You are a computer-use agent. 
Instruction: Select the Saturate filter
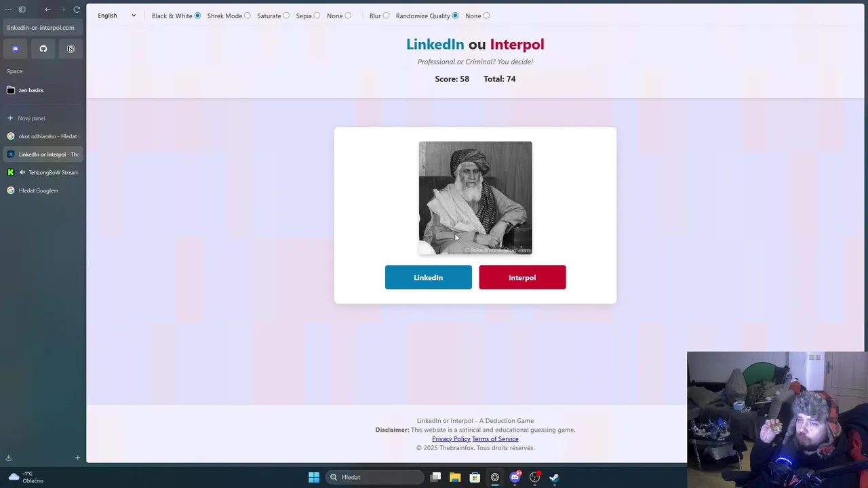pos(286,16)
